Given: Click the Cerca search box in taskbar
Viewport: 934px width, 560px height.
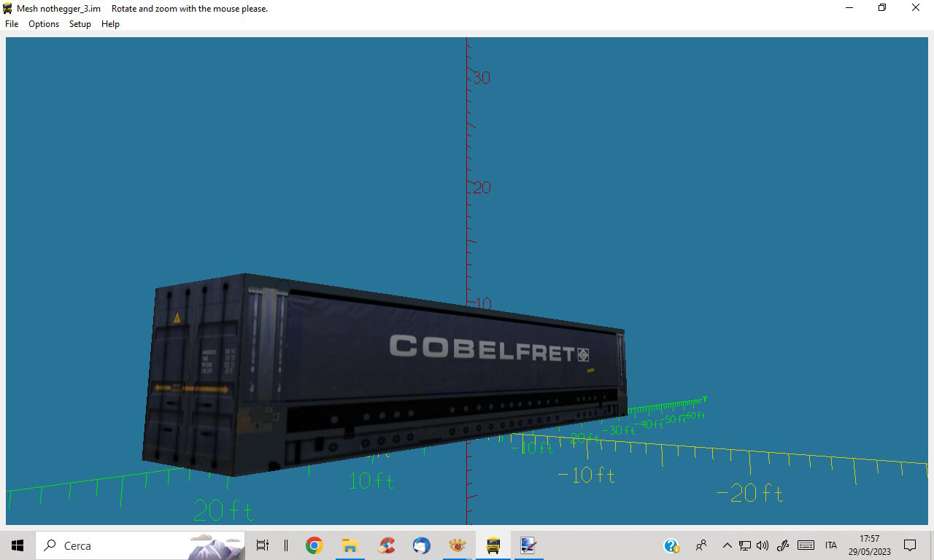Looking at the screenshot, I should pos(142,545).
